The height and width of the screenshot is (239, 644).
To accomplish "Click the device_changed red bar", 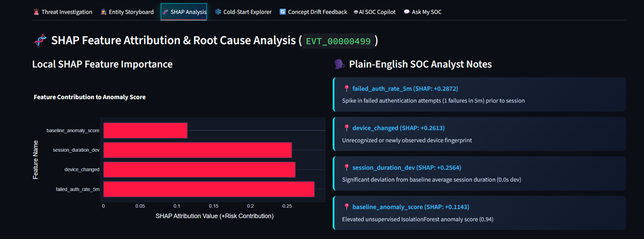I will pos(199,170).
